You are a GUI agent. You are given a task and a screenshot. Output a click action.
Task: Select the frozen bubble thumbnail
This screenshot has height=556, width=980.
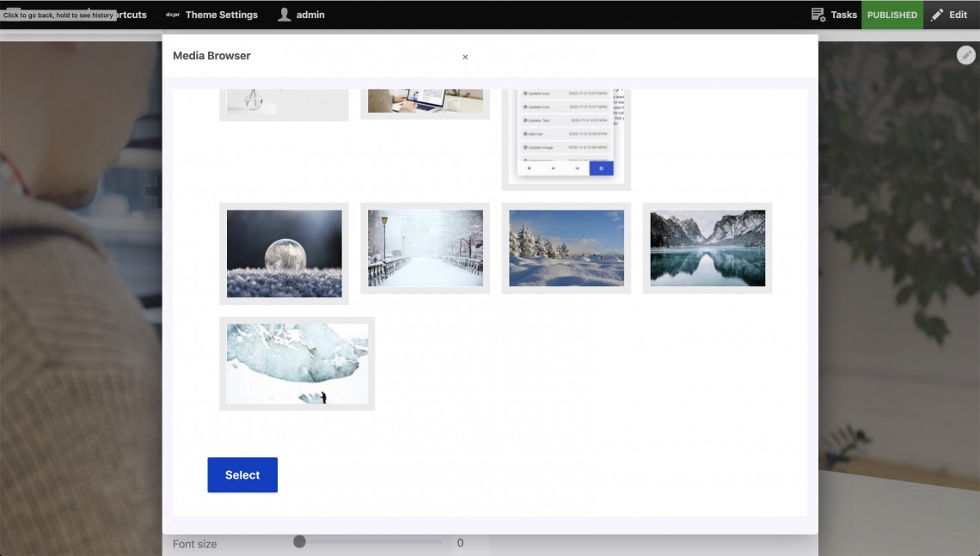pyautogui.click(x=285, y=254)
